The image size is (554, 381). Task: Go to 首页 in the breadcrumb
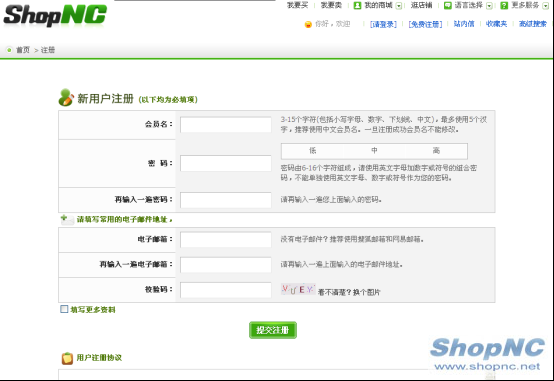click(x=23, y=50)
